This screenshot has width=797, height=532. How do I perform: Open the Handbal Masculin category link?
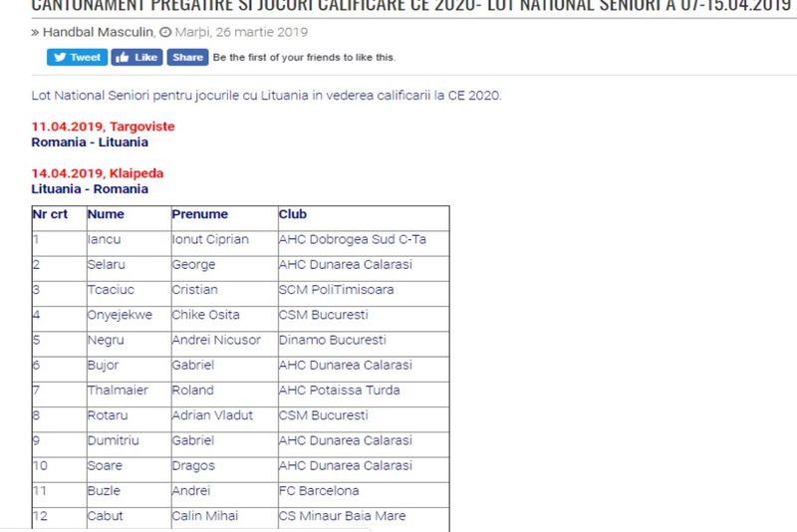[99, 32]
